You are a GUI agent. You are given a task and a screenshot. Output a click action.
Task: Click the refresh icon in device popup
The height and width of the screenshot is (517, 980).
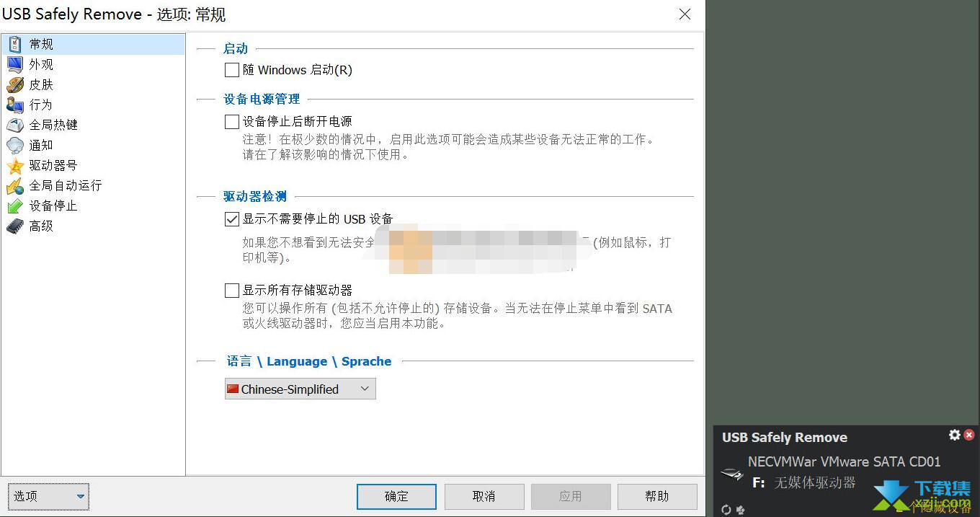coord(726,509)
